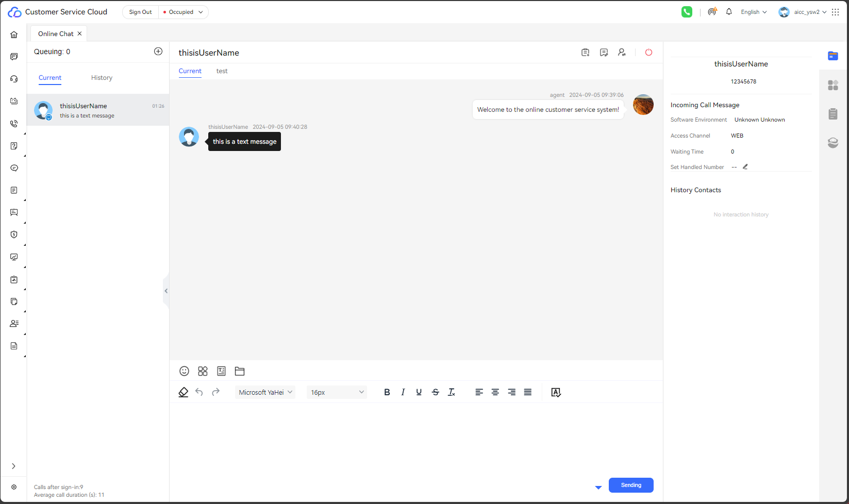Click the Sending button
This screenshot has height=504, width=849.
(x=631, y=485)
